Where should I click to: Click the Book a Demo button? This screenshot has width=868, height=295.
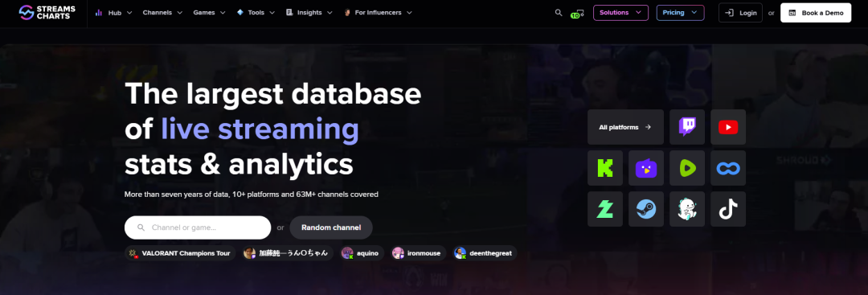coord(816,13)
